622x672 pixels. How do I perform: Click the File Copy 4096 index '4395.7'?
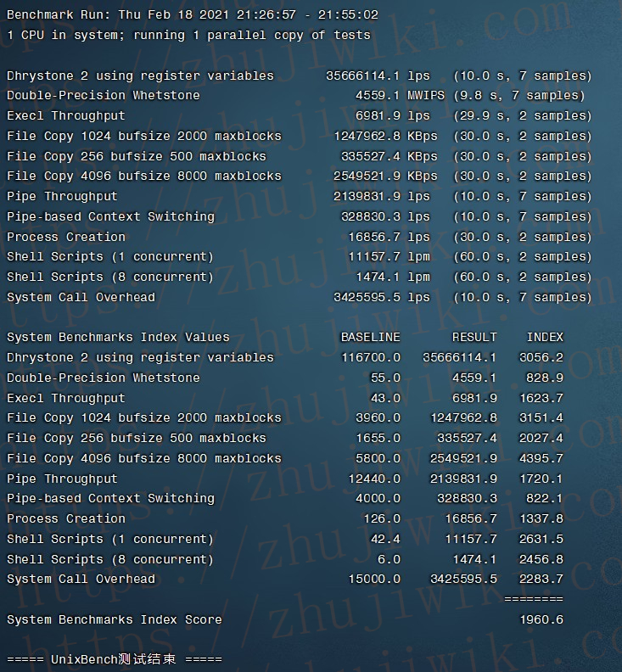click(x=541, y=458)
